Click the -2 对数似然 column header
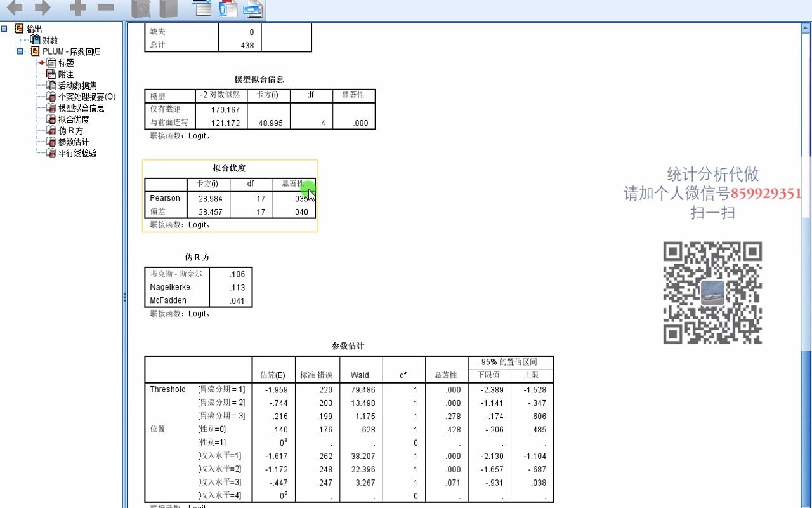812x508 pixels. point(219,95)
